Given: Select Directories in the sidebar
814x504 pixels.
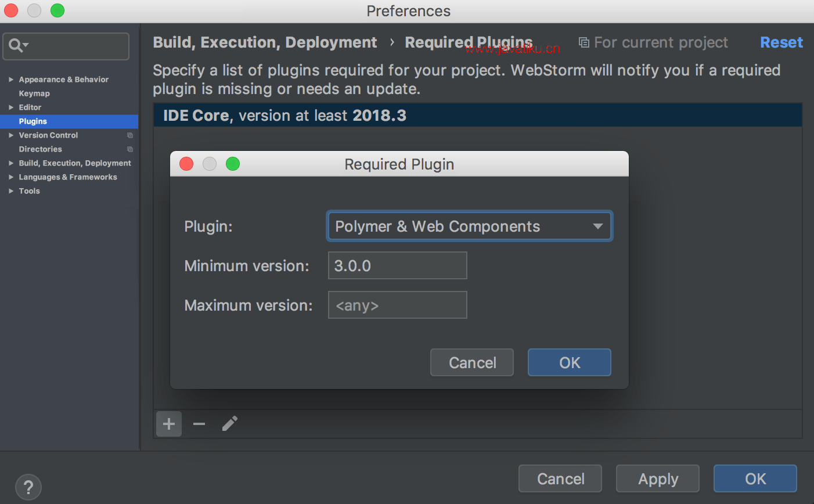Looking at the screenshot, I should (40, 149).
